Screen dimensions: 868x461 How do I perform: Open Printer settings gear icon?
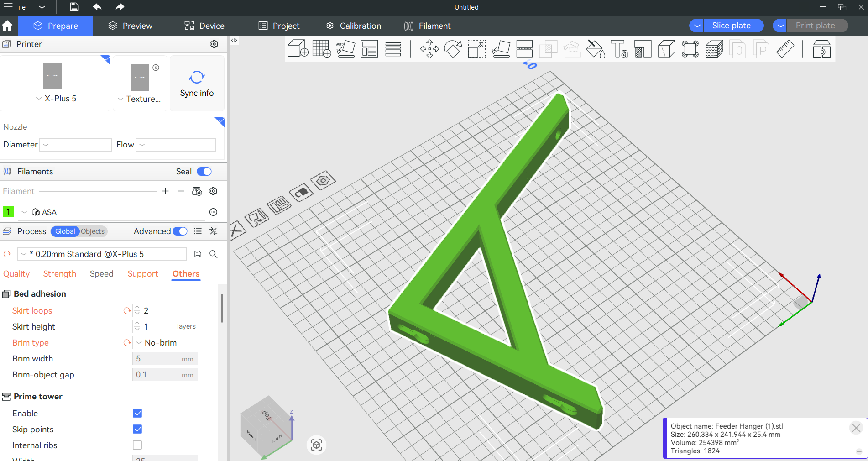pyautogui.click(x=214, y=44)
